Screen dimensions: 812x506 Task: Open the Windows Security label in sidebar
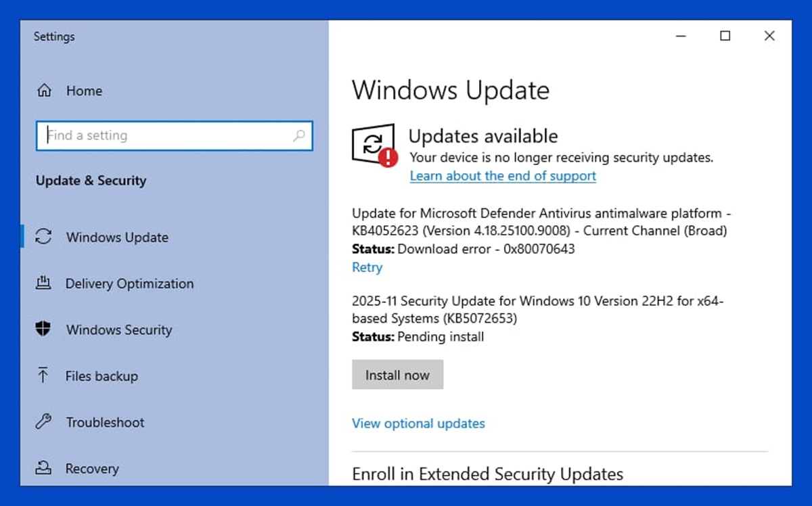[119, 330]
